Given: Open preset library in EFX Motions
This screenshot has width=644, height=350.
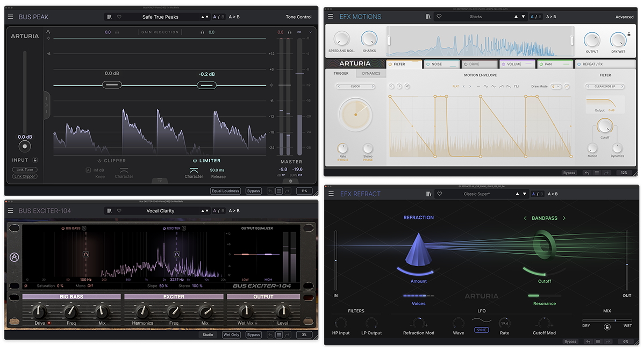Looking at the screenshot, I should tap(428, 17).
